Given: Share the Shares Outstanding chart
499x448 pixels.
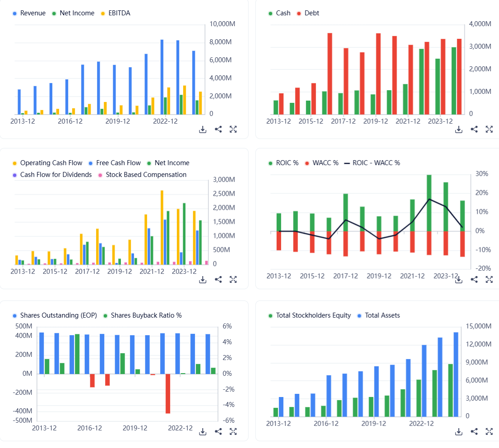Looking at the screenshot, I should (218, 431).
